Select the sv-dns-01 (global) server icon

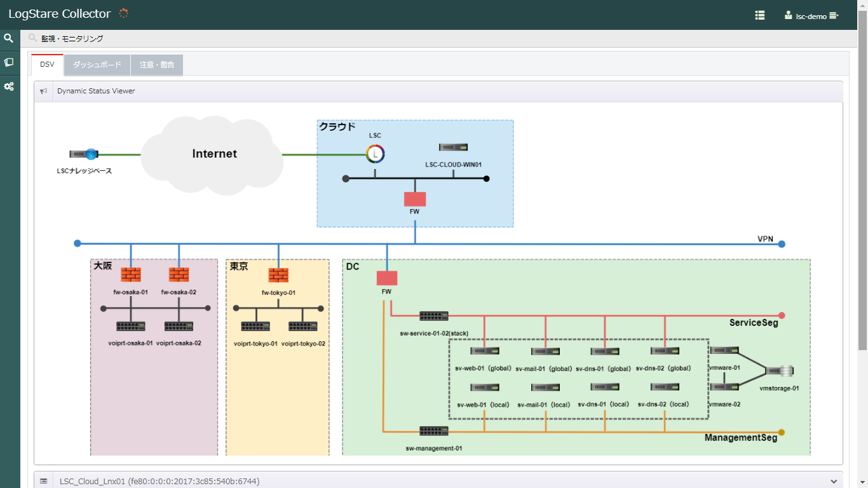coord(604,351)
